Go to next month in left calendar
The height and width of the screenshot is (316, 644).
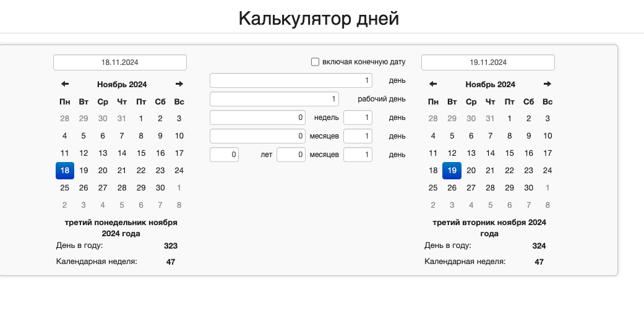179,84
